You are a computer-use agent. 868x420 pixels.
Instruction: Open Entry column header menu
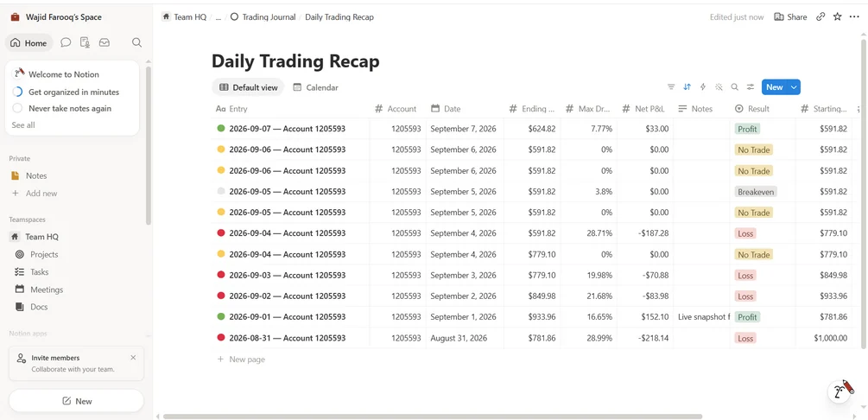coord(291,109)
